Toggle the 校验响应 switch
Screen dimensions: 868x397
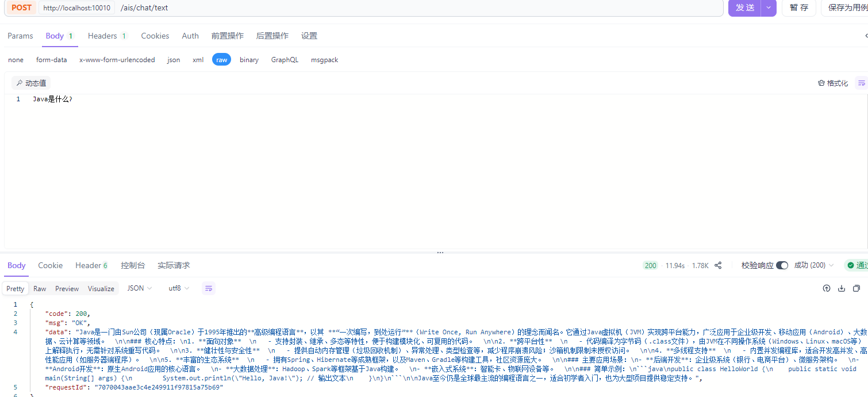click(782, 265)
